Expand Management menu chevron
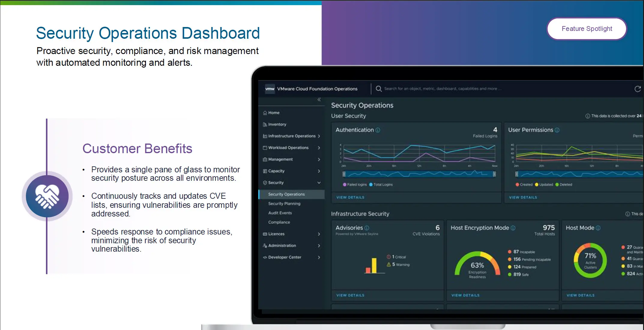 click(x=319, y=159)
